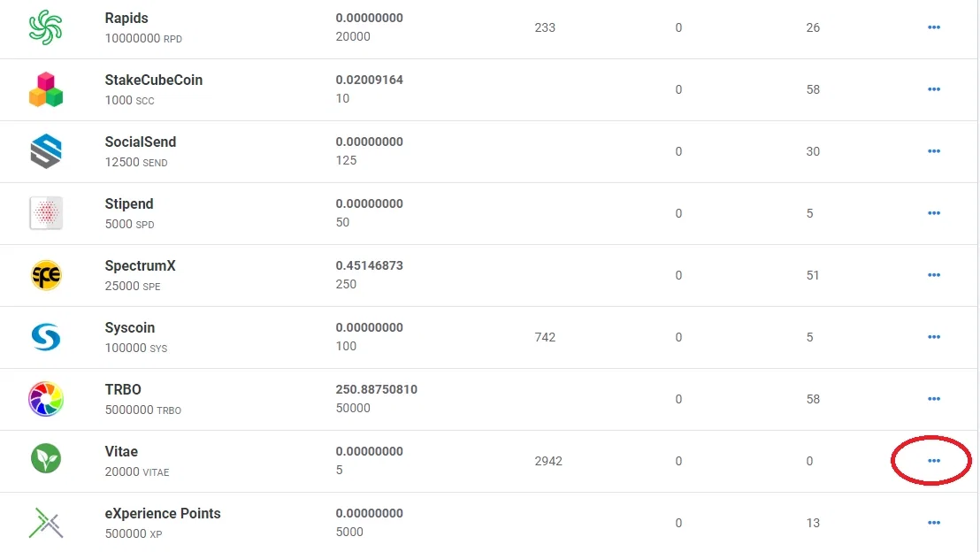Image resolution: width=980 pixels, height=552 pixels.
Task: Click the SpectrumX yellow SPE logo
Action: pyautogui.click(x=46, y=275)
